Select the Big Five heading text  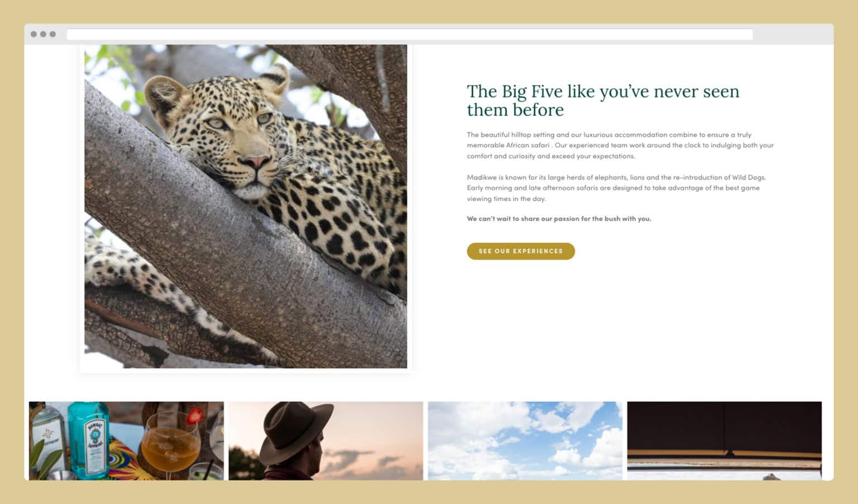click(x=603, y=100)
